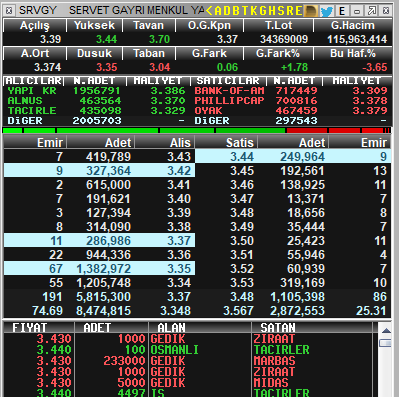Click the ask quantity 319,169
This screenshot has height=397, width=399.
(x=302, y=283)
